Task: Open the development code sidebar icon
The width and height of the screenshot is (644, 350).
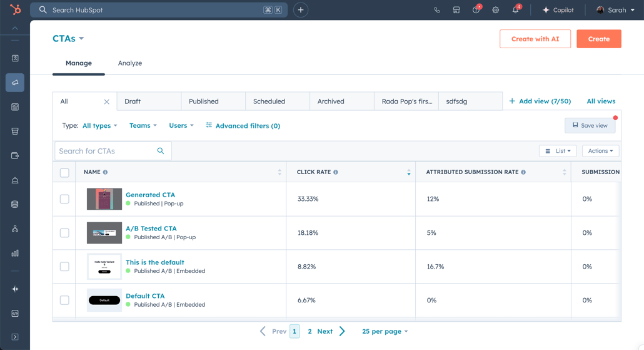Action: click(15, 314)
